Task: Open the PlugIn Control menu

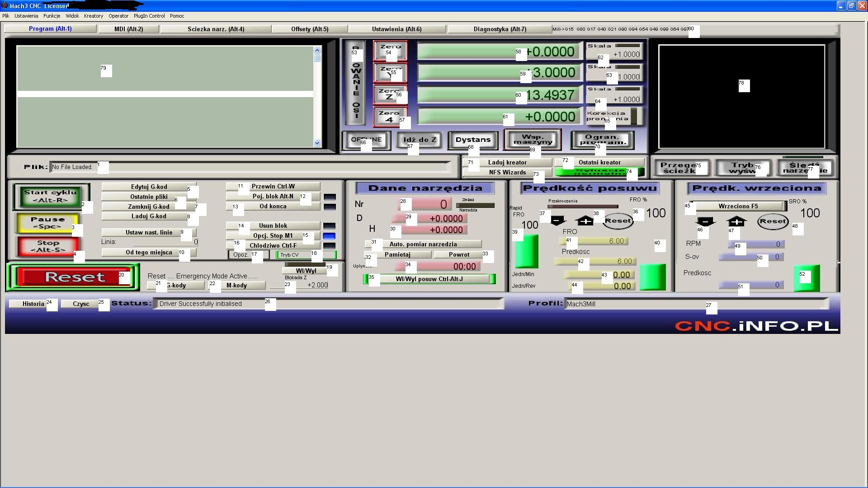Action: pyautogui.click(x=149, y=16)
